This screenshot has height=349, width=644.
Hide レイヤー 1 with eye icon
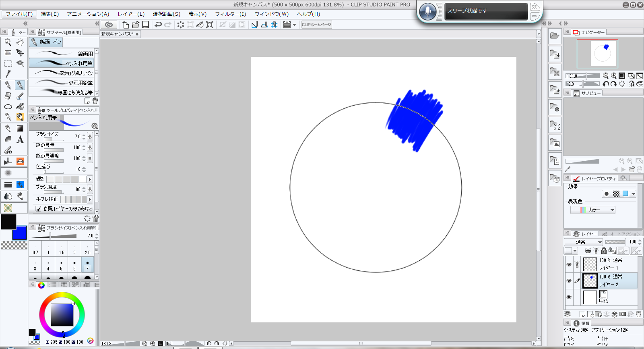click(569, 264)
